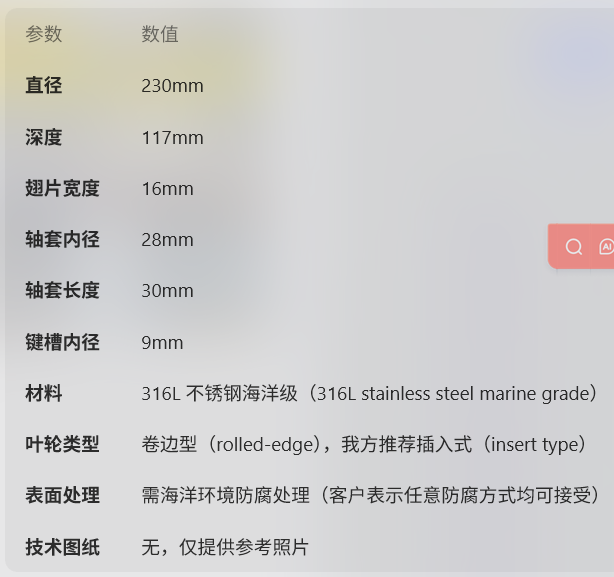614x577 pixels.
Task: Open the AI chat bubble icon
Action: (606, 247)
